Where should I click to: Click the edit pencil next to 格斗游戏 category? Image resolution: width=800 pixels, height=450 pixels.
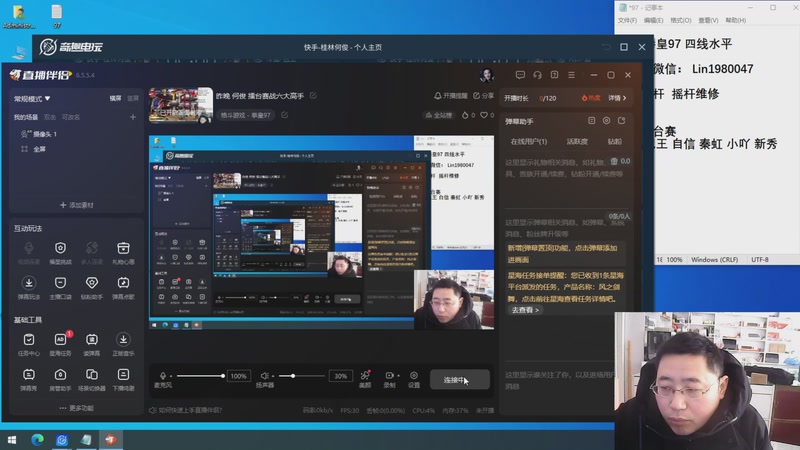(x=284, y=115)
